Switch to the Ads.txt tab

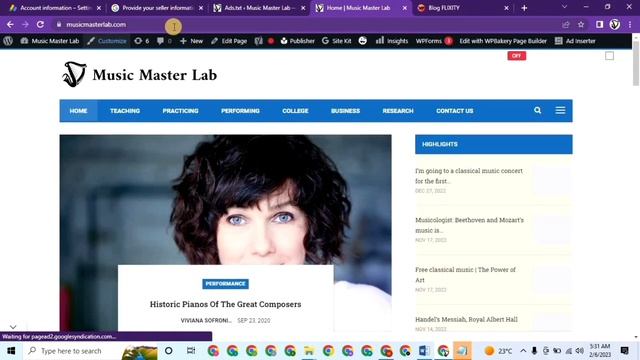point(259,8)
